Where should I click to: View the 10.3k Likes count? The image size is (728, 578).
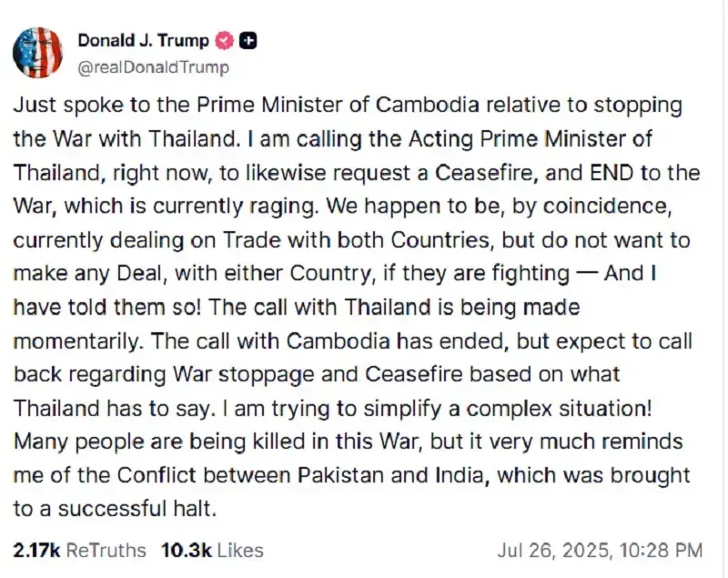coord(187,551)
